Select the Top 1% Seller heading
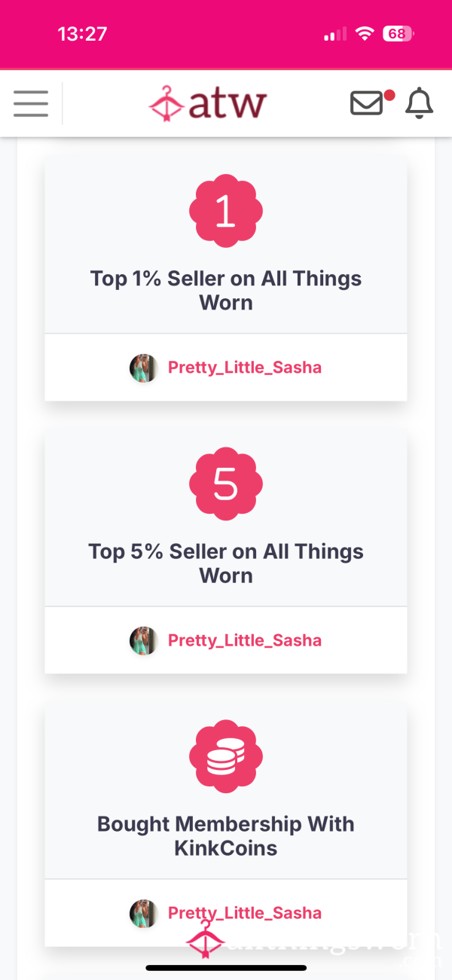 (226, 291)
